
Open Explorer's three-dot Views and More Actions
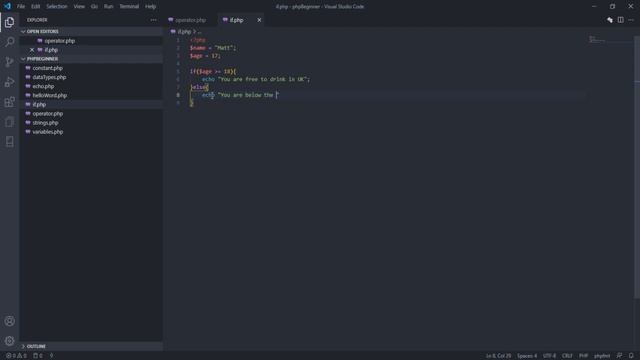[153, 20]
